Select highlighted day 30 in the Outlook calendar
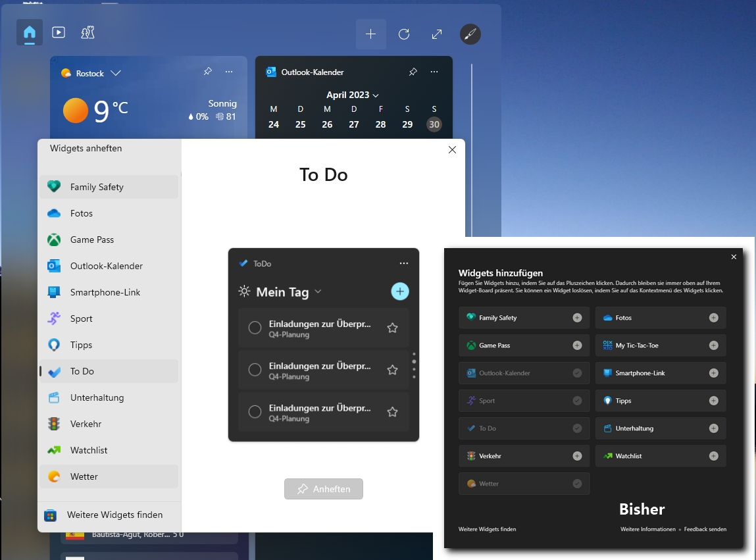 click(x=434, y=124)
